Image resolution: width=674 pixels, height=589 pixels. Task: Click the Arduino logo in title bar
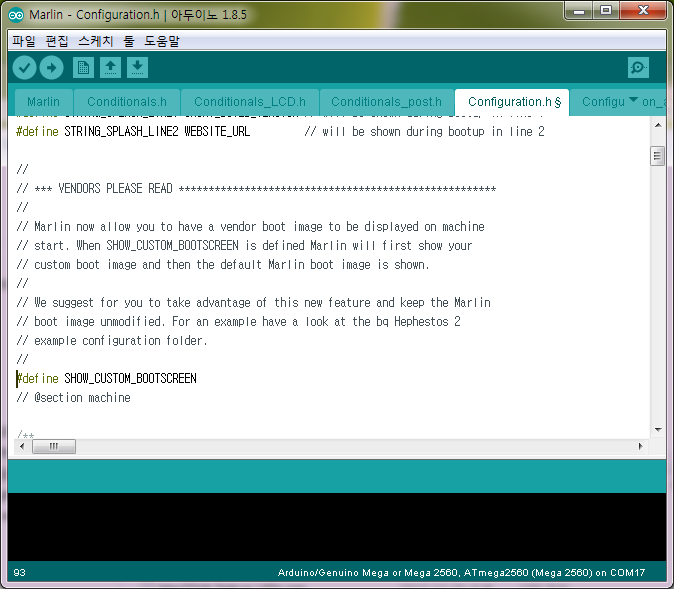(x=16, y=15)
